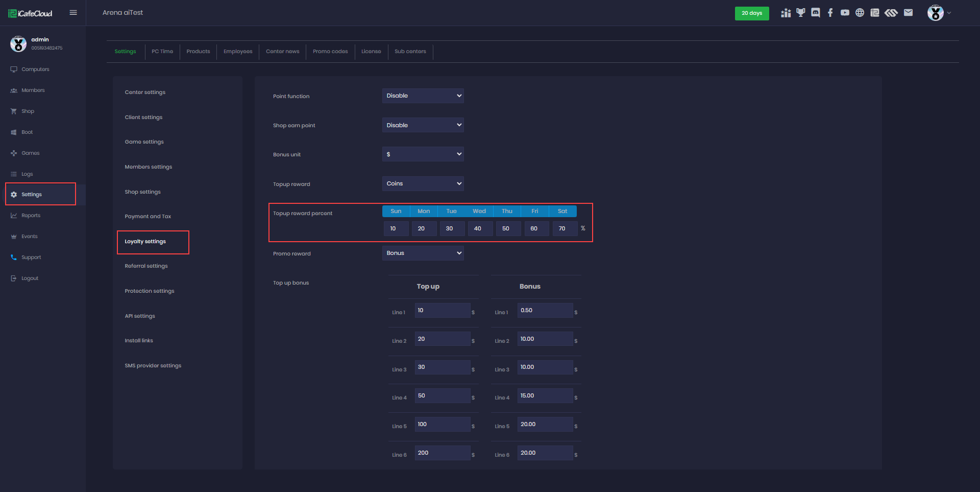Select the Sun day toggle button
The image size is (980, 492).
[396, 211]
